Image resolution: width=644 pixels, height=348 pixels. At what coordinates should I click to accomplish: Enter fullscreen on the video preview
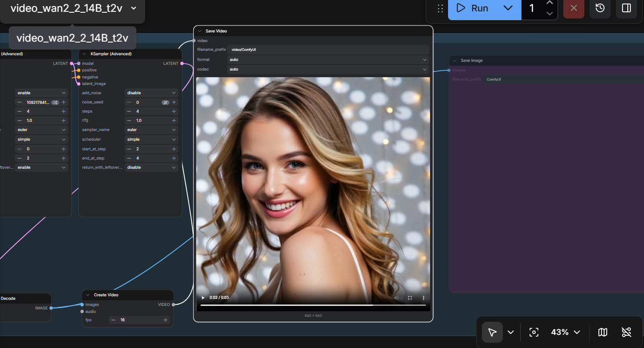click(x=410, y=298)
